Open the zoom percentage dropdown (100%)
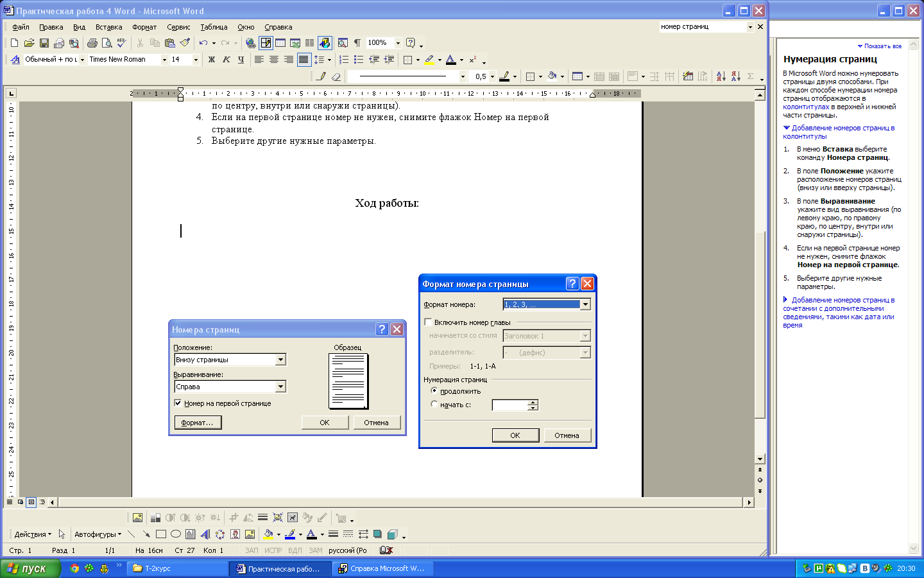The image size is (924, 578). coord(398,43)
